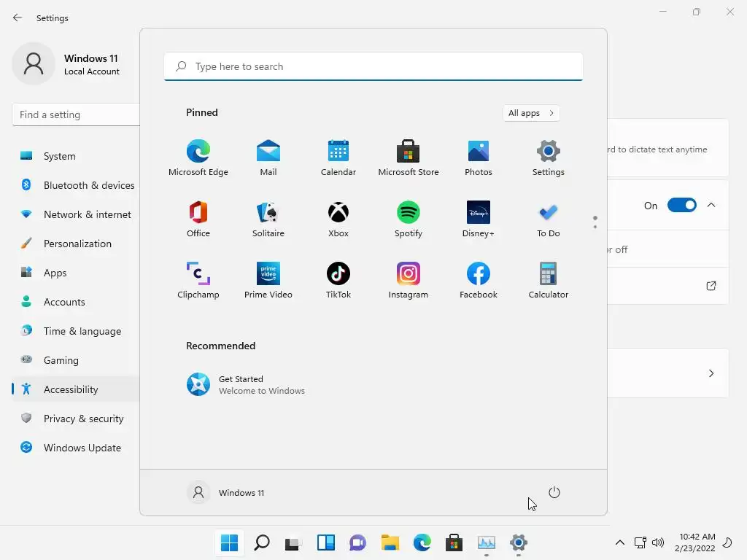Expand the bottom settings row chevron

click(x=711, y=373)
